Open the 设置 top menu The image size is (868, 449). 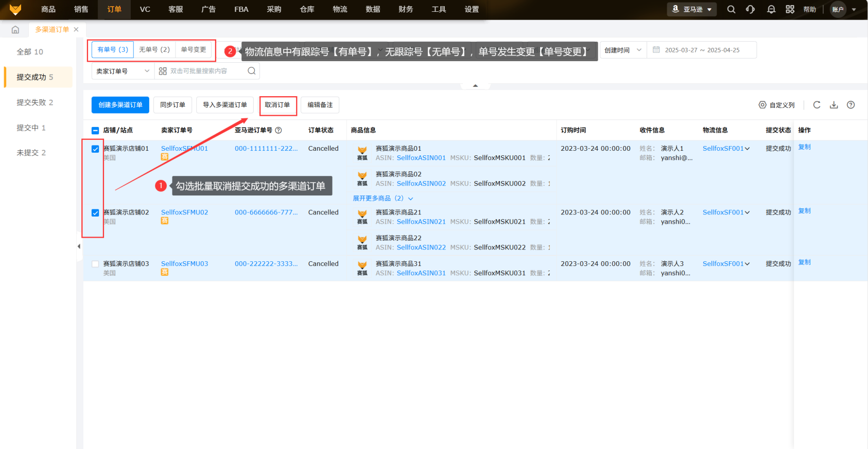(472, 9)
